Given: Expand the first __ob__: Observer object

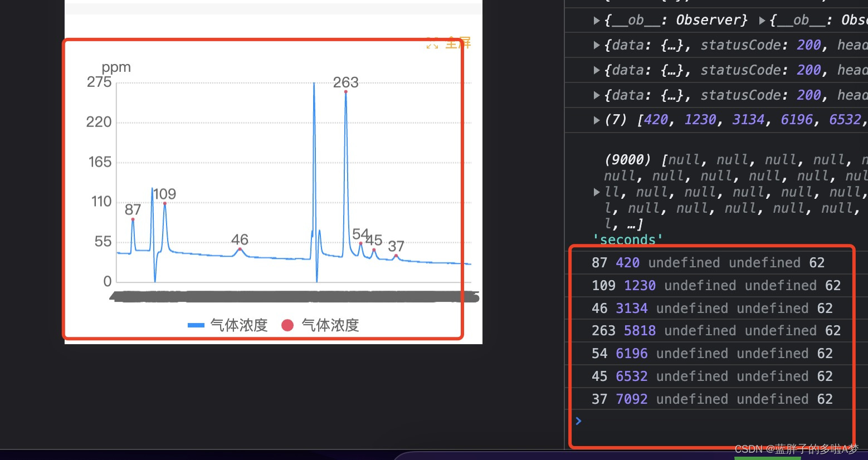Looking at the screenshot, I should pos(597,21).
